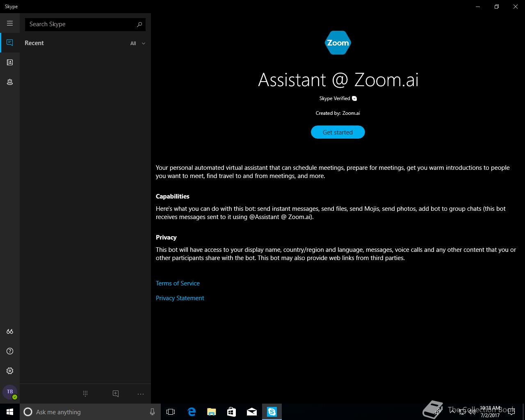Screen dimensions: 525x420
Task: Open File Explorer from the taskbar
Action: [211, 412]
